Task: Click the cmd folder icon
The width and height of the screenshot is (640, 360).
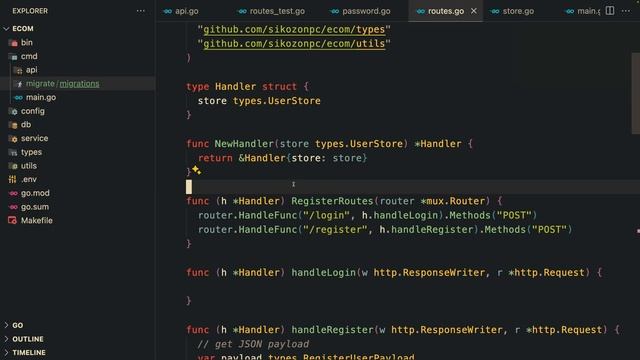Action: (x=13, y=56)
